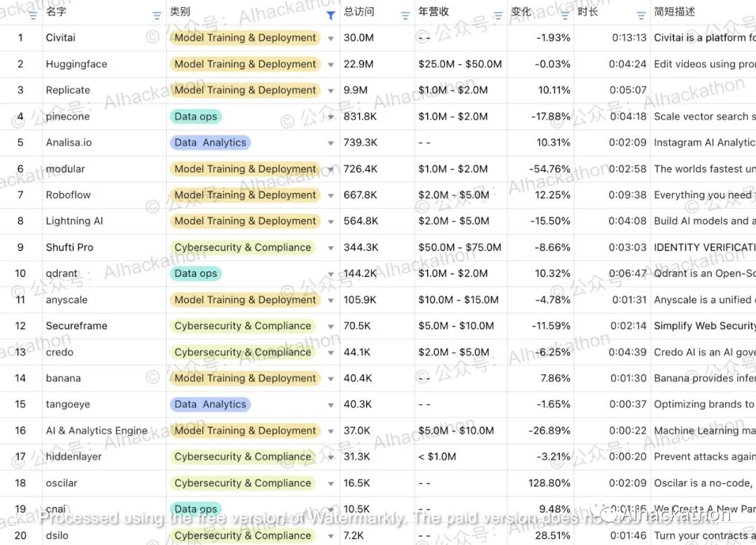Open category dropdown for Secureframe row
756x545 pixels.
pyautogui.click(x=330, y=327)
